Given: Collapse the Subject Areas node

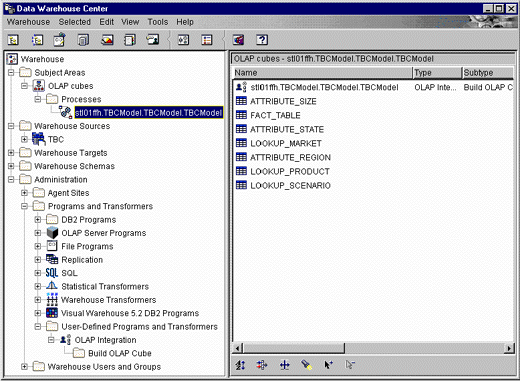Looking at the screenshot, I should (11, 72).
